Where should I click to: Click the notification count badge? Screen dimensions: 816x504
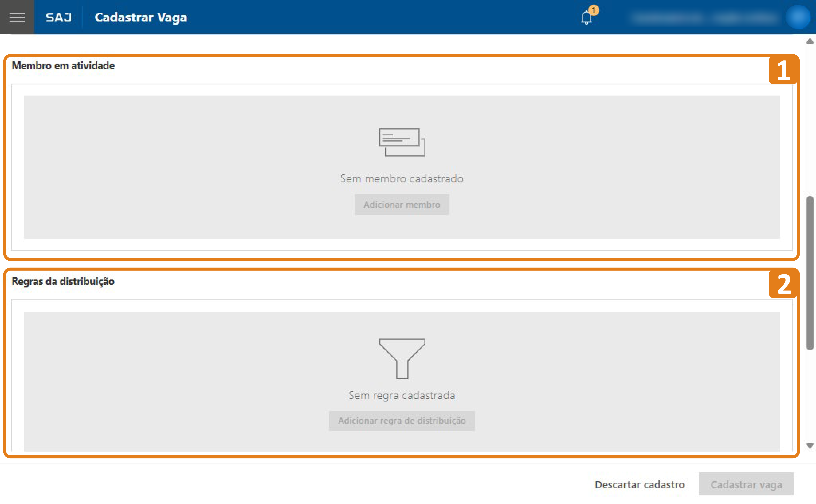click(594, 10)
